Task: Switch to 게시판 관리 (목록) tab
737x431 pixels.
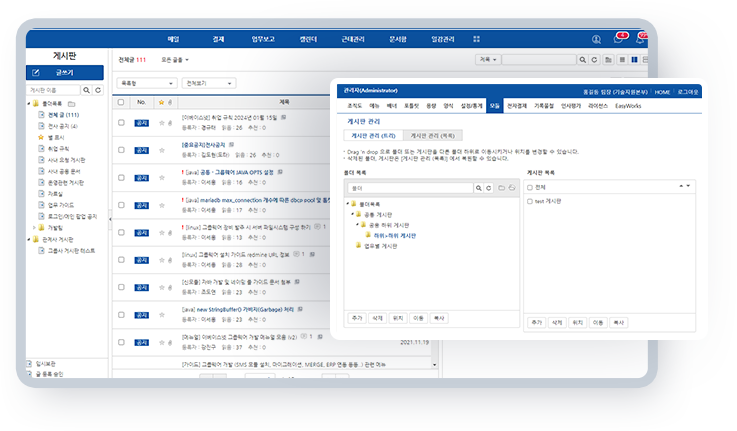Action: pyautogui.click(x=432, y=136)
